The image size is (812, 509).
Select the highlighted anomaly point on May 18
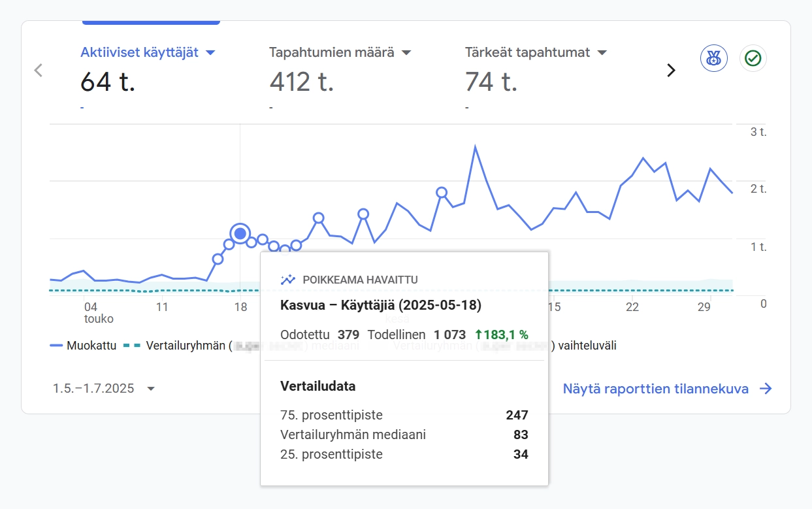tap(240, 233)
